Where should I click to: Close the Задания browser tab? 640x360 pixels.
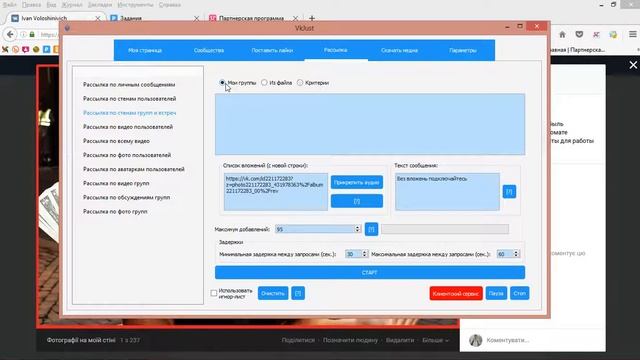point(196,18)
